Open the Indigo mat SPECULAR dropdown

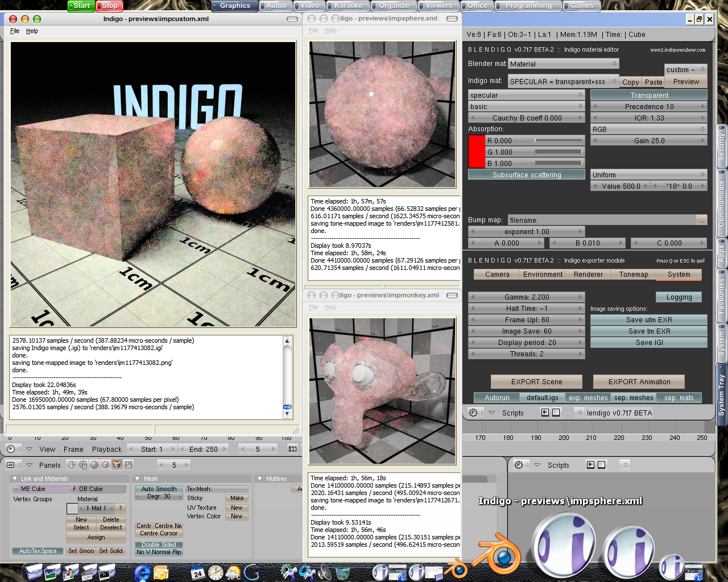coord(564,81)
